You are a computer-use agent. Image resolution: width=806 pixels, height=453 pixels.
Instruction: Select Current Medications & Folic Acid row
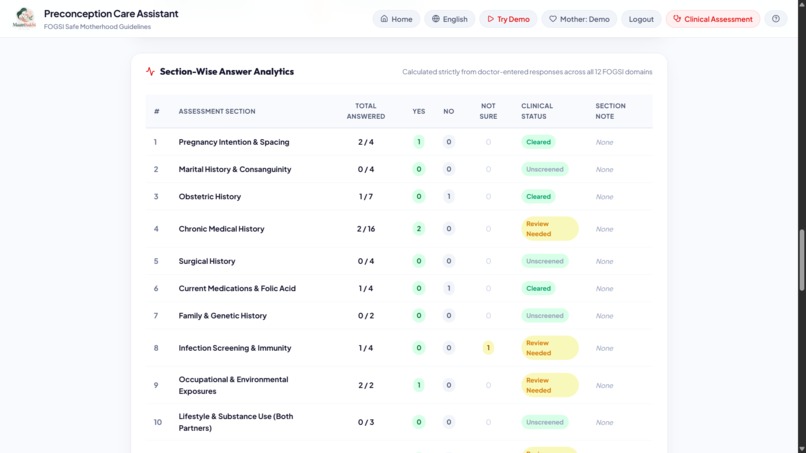click(399, 288)
